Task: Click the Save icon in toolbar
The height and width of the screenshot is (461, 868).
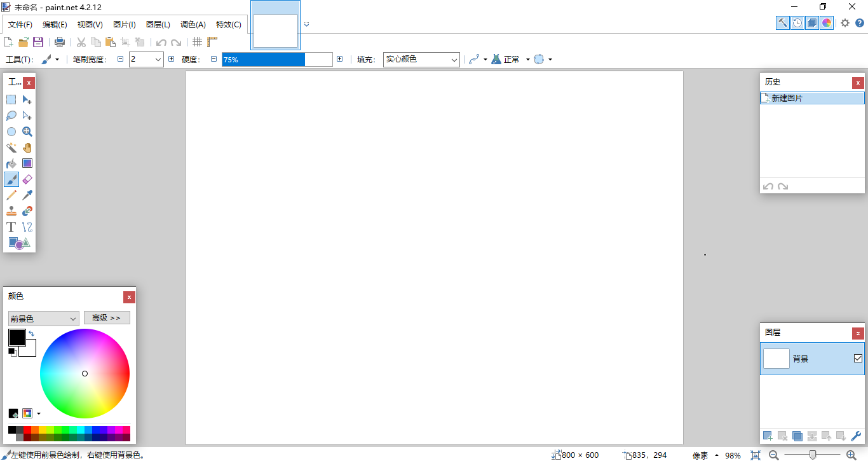Action: pos(38,42)
